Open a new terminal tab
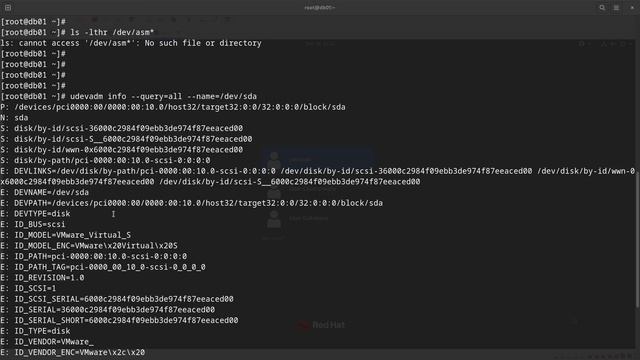 [8, 7]
